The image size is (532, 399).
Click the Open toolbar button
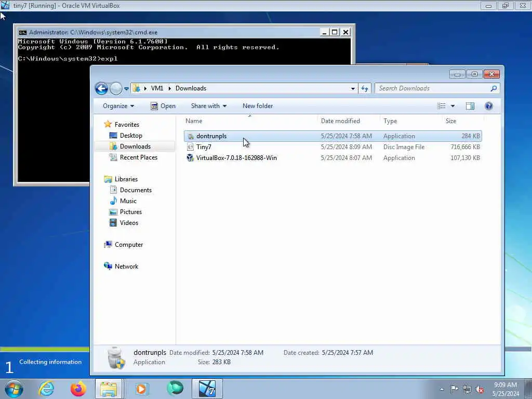coord(163,106)
